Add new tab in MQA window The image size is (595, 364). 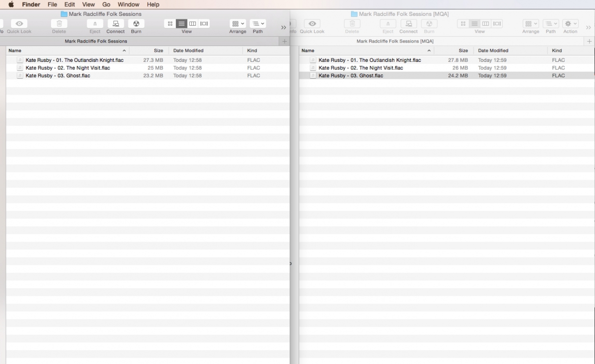click(x=590, y=41)
